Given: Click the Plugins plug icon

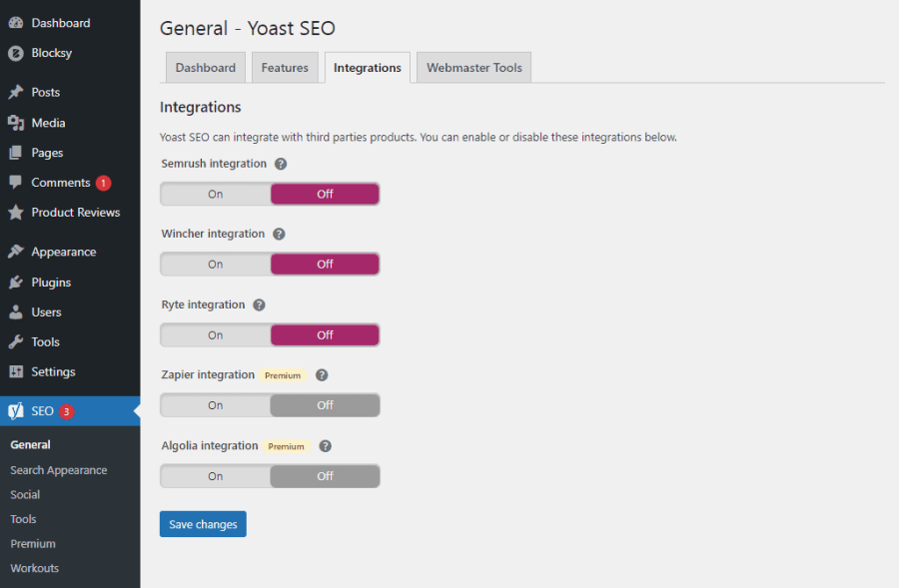Looking at the screenshot, I should pyautogui.click(x=15, y=282).
